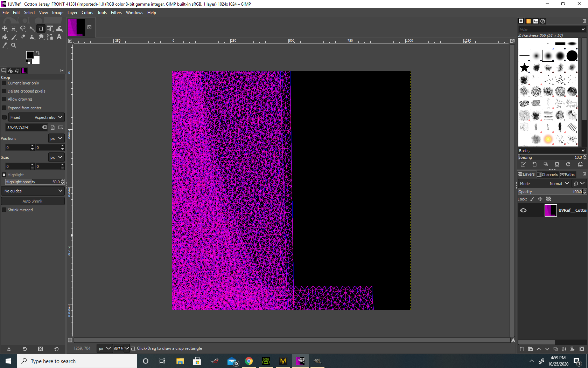This screenshot has width=588, height=368.
Task: Enable the Fixed aspect ratio checkbox
Action: (x=4, y=117)
